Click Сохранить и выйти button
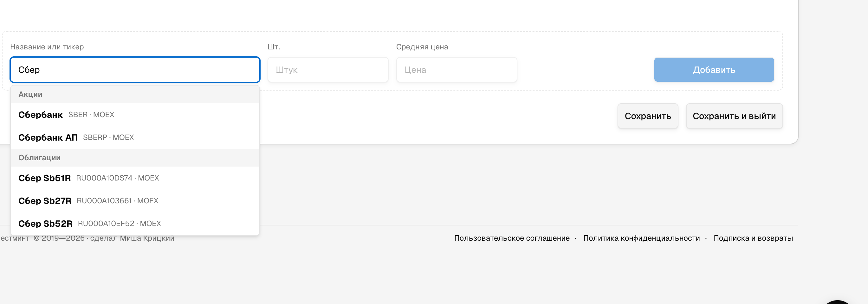Image resolution: width=868 pixels, height=304 pixels. pyautogui.click(x=734, y=116)
